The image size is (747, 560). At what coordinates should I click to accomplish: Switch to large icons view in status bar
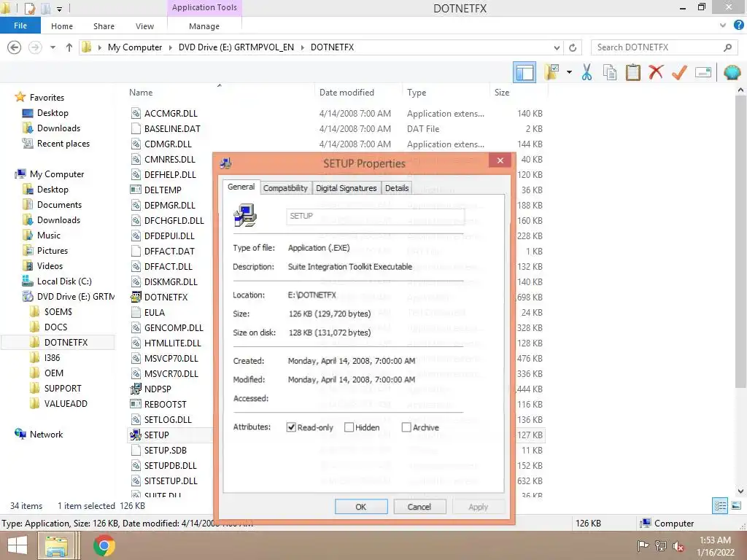(736, 506)
